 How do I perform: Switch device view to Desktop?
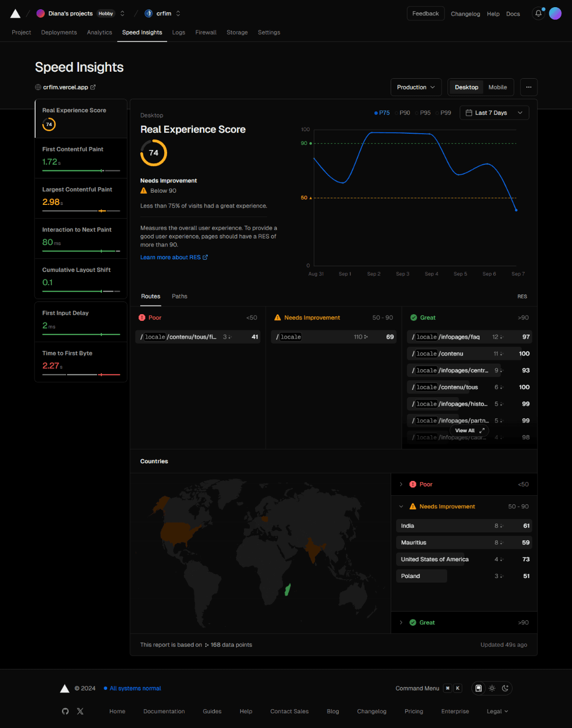pyautogui.click(x=466, y=87)
